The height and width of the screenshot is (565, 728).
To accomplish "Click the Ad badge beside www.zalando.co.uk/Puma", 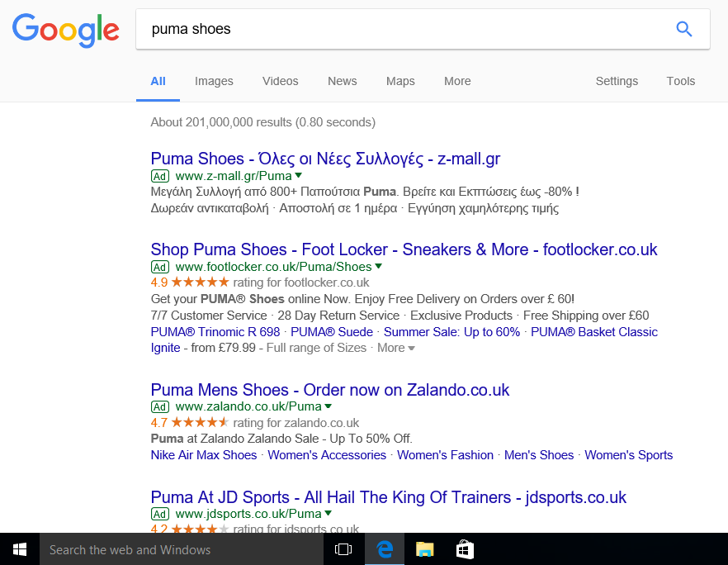I will point(160,407).
